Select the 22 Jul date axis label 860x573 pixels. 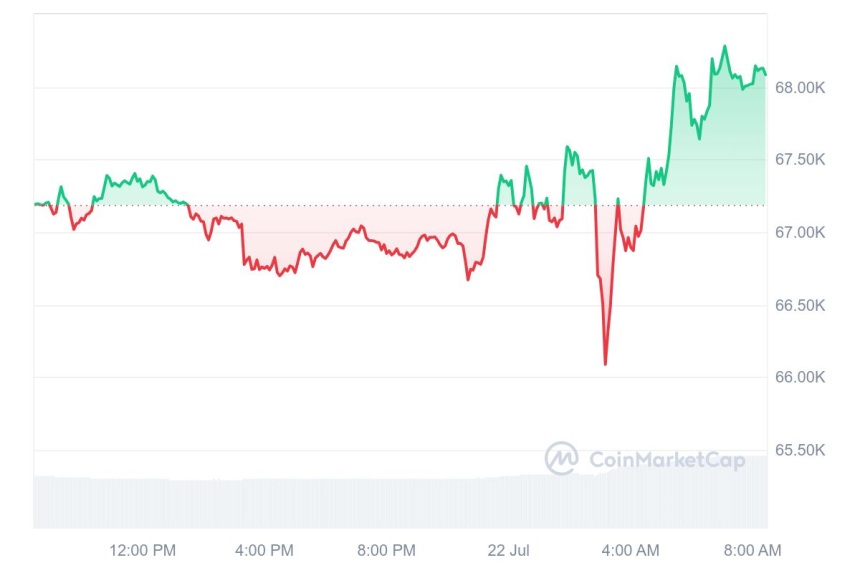pos(509,550)
